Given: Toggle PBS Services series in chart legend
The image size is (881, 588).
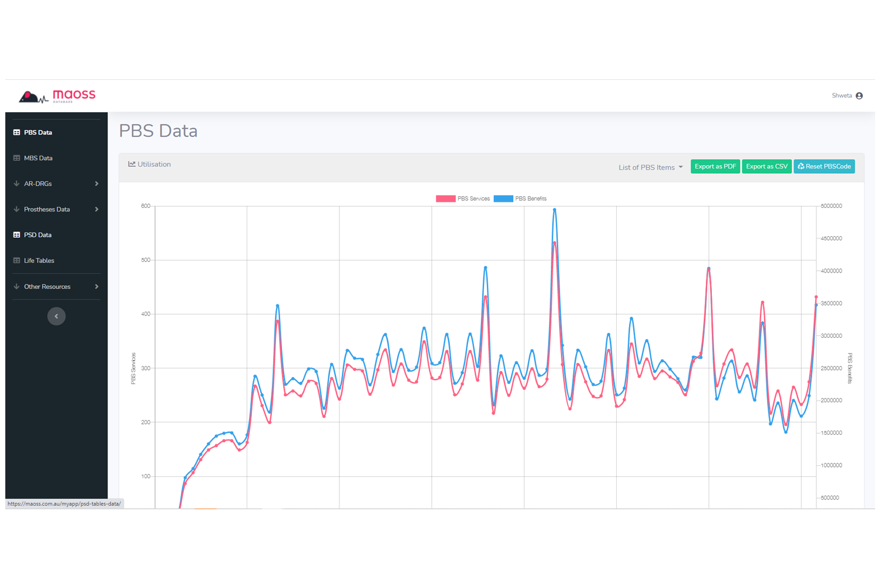Looking at the screenshot, I should [463, 199].
